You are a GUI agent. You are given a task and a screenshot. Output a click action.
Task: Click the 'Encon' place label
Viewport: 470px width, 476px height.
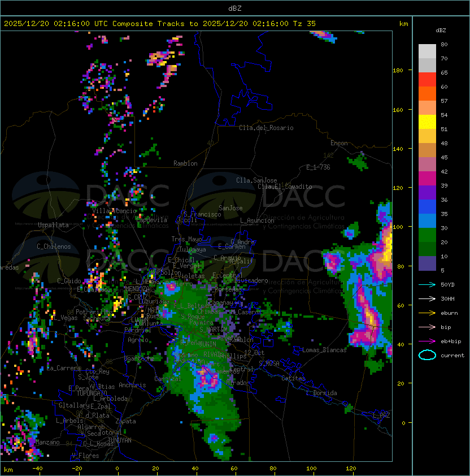click(339, 143)
